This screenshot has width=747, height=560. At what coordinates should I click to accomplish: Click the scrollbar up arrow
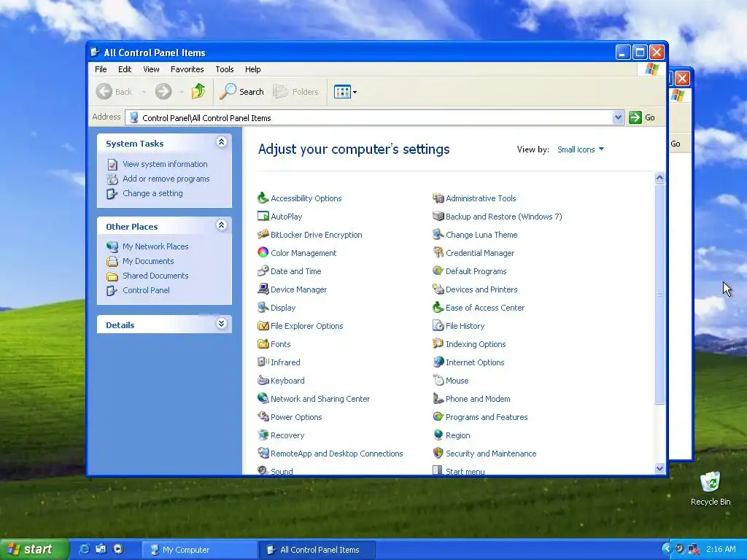[659, 178]
